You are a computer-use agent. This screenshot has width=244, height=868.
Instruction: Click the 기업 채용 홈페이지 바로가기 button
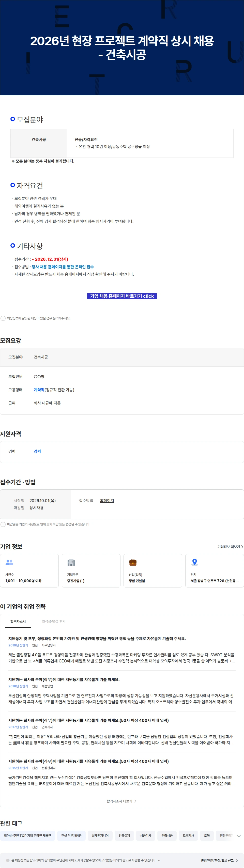coord(122,296)
